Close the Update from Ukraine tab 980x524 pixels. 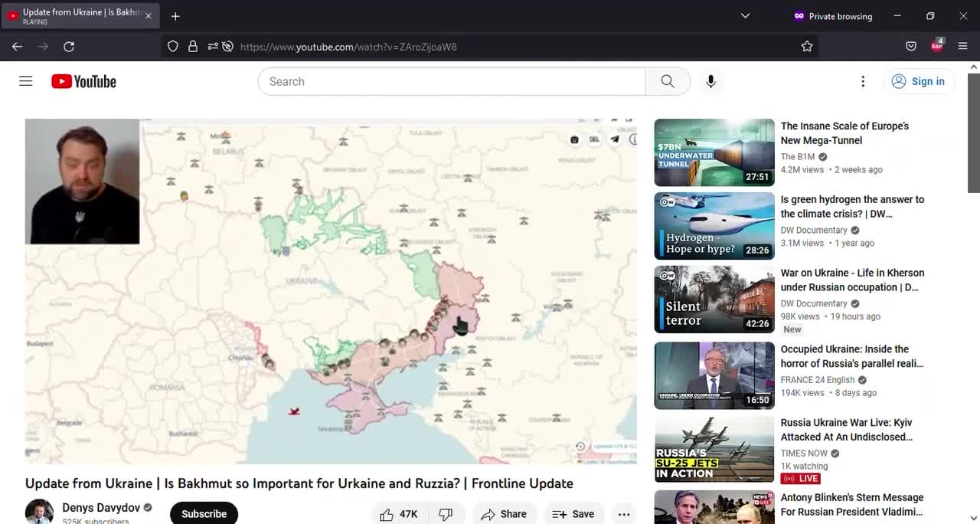click(149, 16)
